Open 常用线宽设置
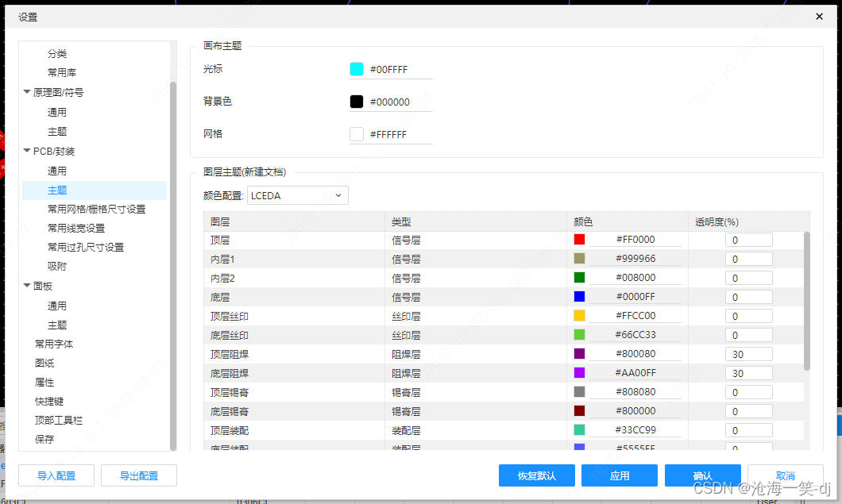This screenshot has width=842, height=504. click(76, 228)
